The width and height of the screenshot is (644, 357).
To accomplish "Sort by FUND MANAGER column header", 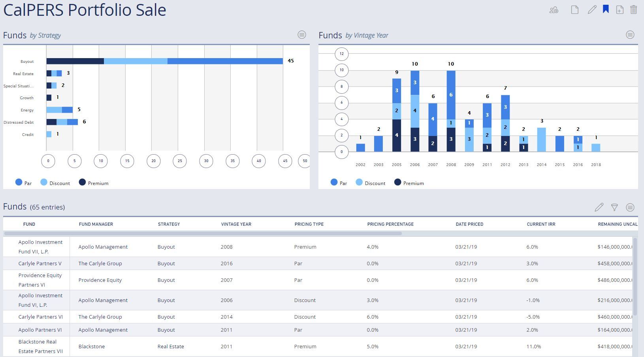I will coord(96,224).
